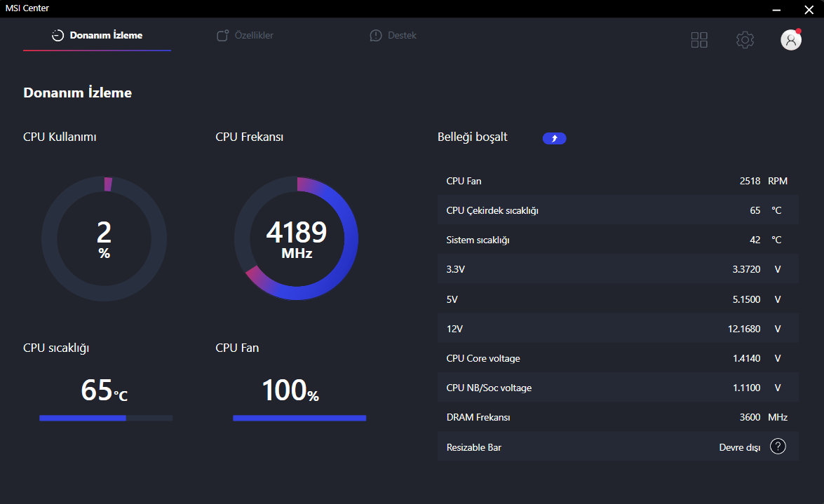Open the Destek tab
The height and width of the screenshot is (504, 824).
[x=393, y=35]
